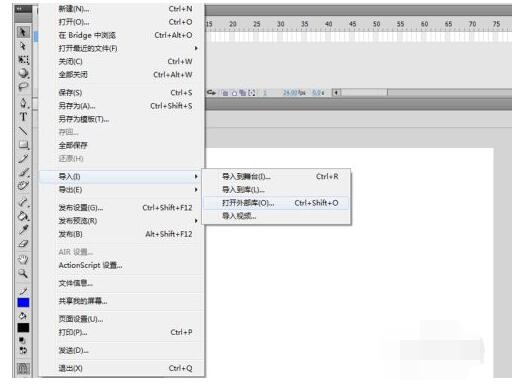Choose 关闭(C) menu item
This screenshot has width=514, height=384.
[122, 62]
